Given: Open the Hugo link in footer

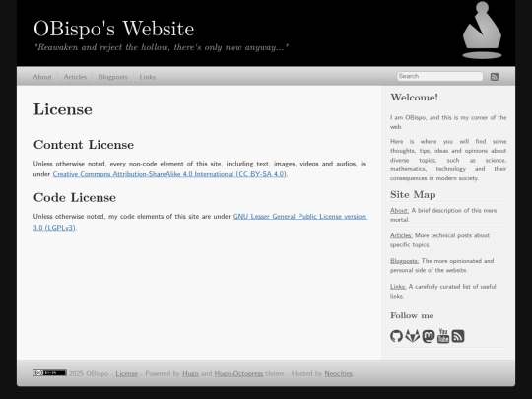Looking at the screenshot, I should (x=190, y=374).
